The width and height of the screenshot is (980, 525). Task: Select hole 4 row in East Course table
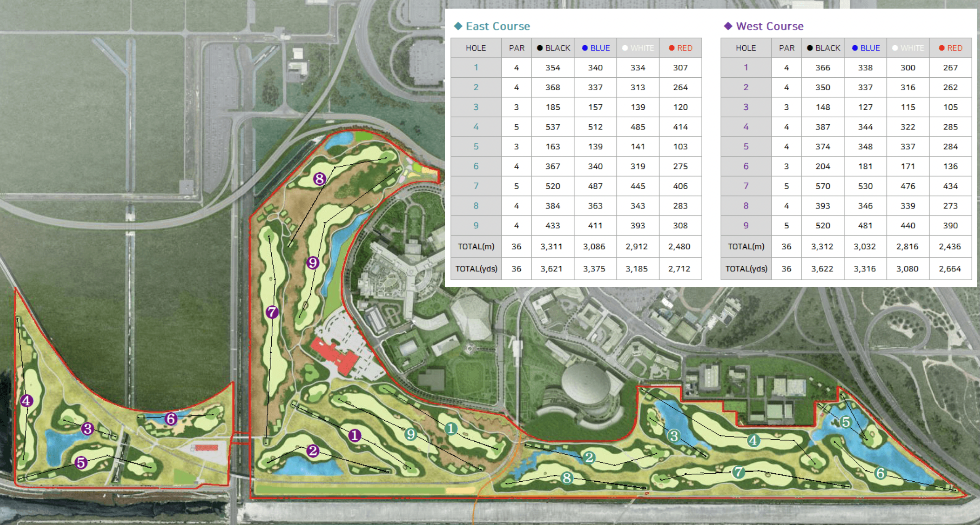(x=476, y=127)
